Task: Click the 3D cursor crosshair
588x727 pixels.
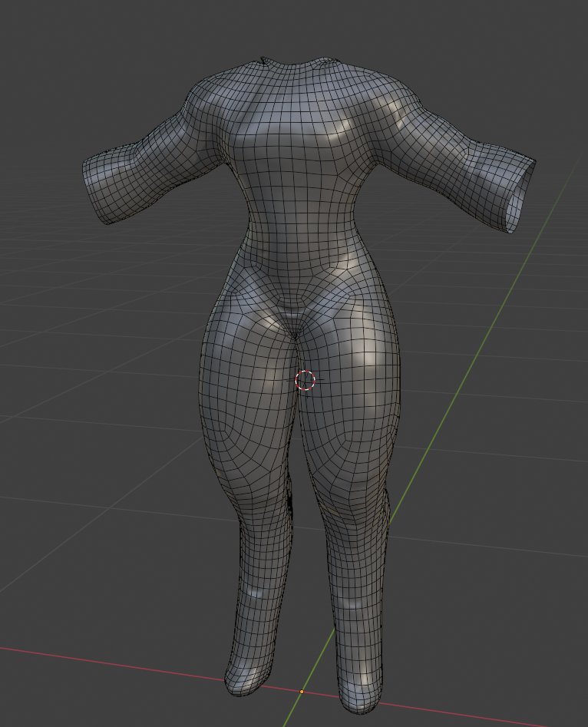Action: pos(306,380)
